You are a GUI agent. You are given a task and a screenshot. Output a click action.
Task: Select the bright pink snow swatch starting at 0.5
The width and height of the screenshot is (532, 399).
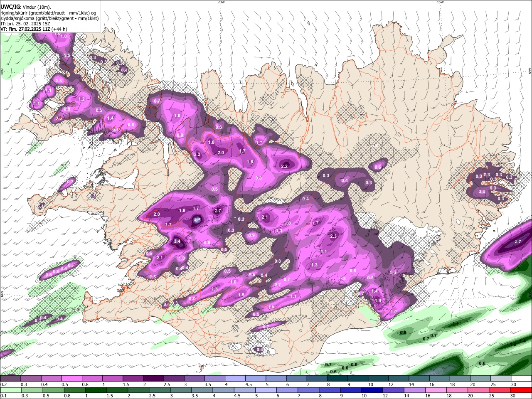coord(71,379)
